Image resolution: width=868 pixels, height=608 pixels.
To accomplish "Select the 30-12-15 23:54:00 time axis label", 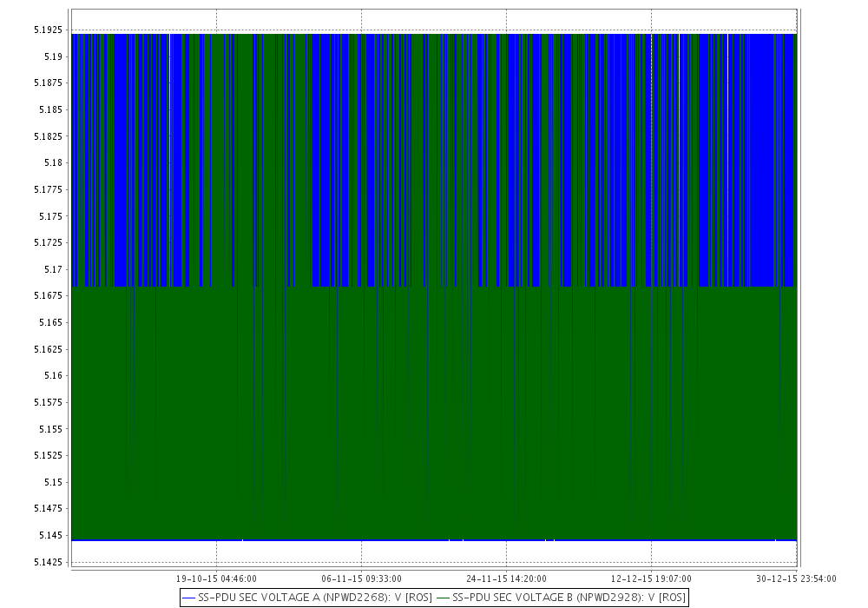I will tap(796, 578).
